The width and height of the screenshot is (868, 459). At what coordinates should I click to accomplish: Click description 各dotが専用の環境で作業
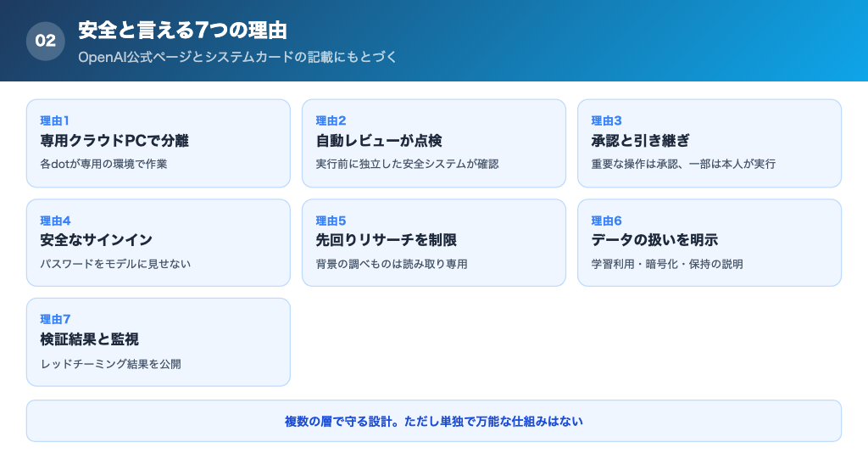tap(103, 164)
